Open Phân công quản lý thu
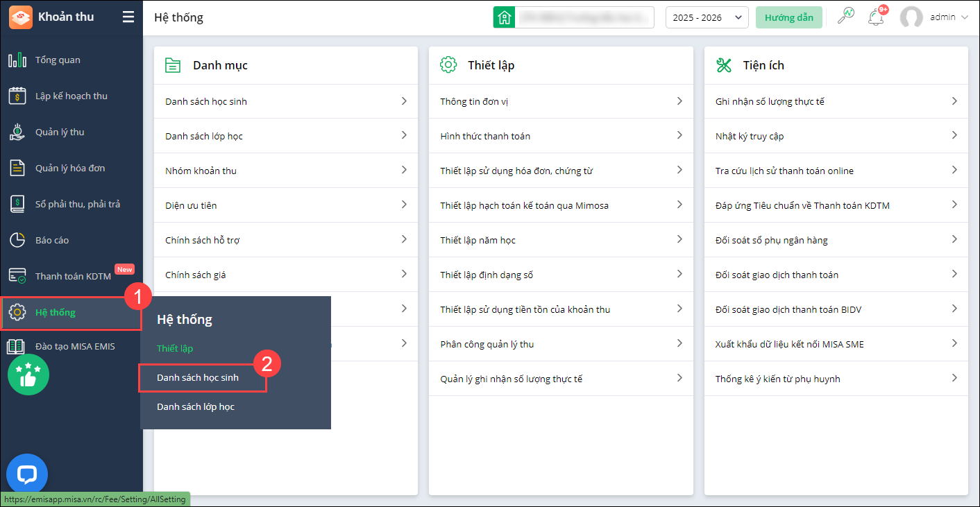 561,344
